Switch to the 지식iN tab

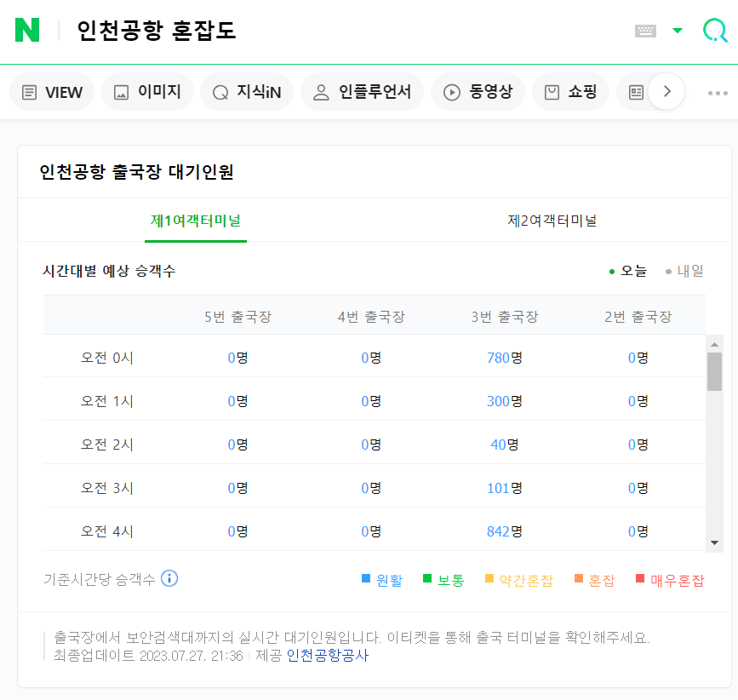247,92
